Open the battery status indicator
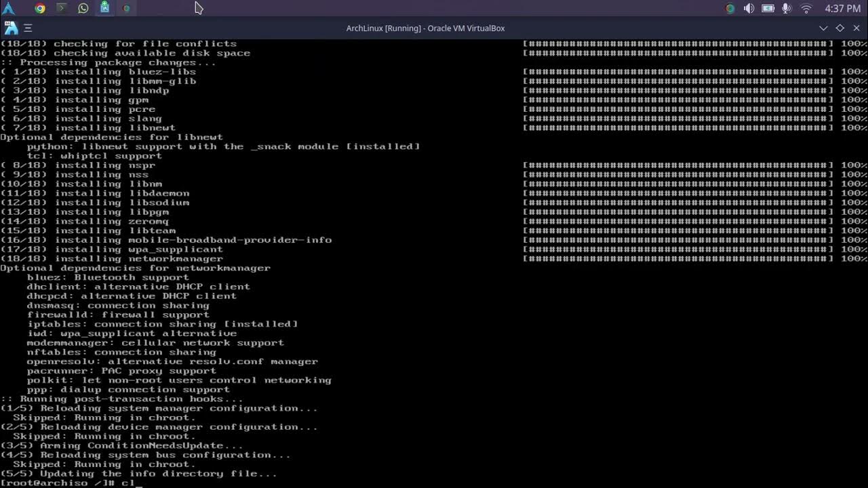Viewport: 868px width, 488px height. click(x=768, y=8)
